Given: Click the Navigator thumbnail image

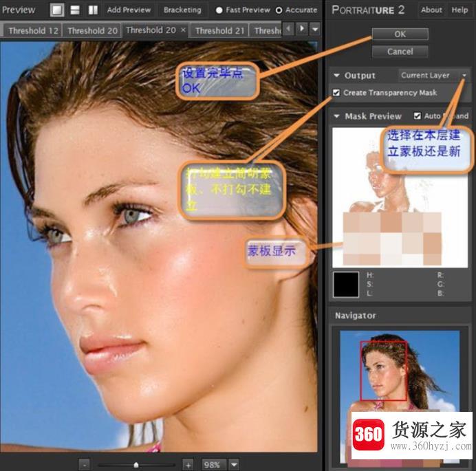Looking at the screenshot, I should point(400,397).
